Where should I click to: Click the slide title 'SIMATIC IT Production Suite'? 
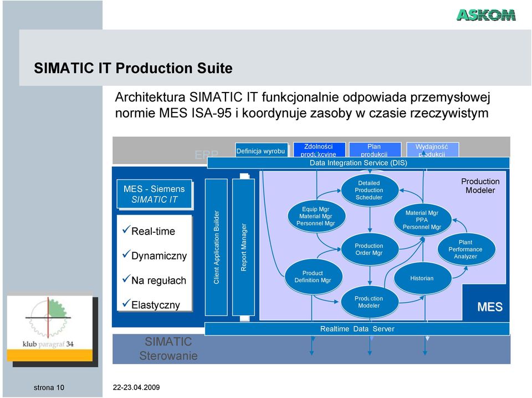coord(134,68)
